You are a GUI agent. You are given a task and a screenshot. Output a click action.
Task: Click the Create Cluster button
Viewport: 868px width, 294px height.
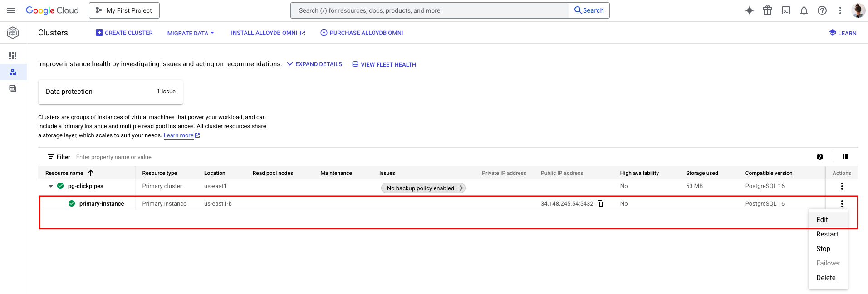(124, 33)
